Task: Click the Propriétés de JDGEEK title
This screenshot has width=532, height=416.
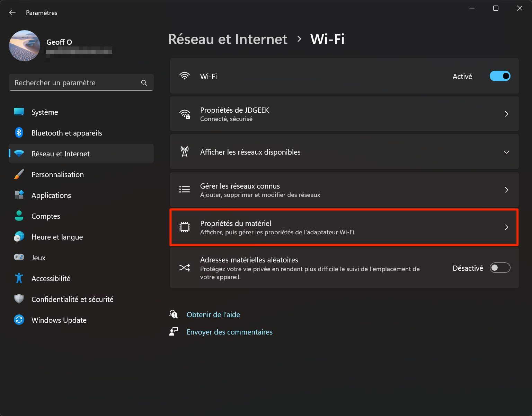Action: [234, 110]
